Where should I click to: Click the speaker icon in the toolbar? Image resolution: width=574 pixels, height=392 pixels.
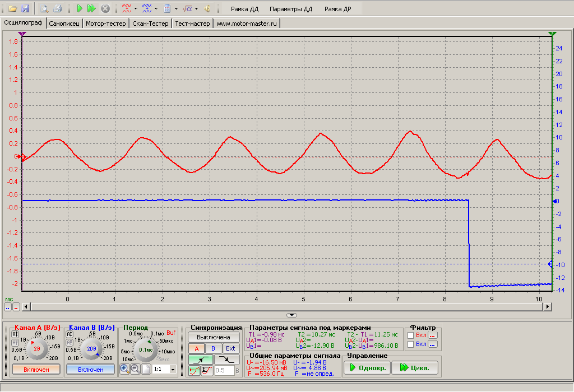(x=207, y=8)
